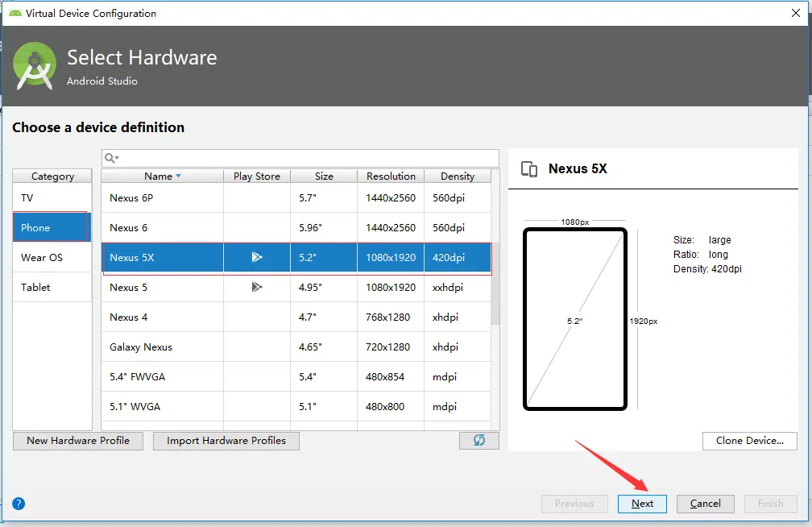Click the Density column header
This screenshot has width=812, height=527.
[458, 176]
